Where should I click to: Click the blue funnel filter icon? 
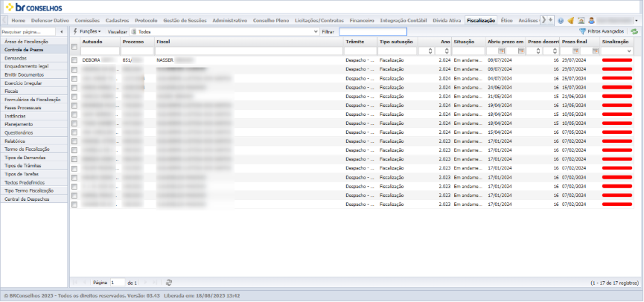[582, 31]
